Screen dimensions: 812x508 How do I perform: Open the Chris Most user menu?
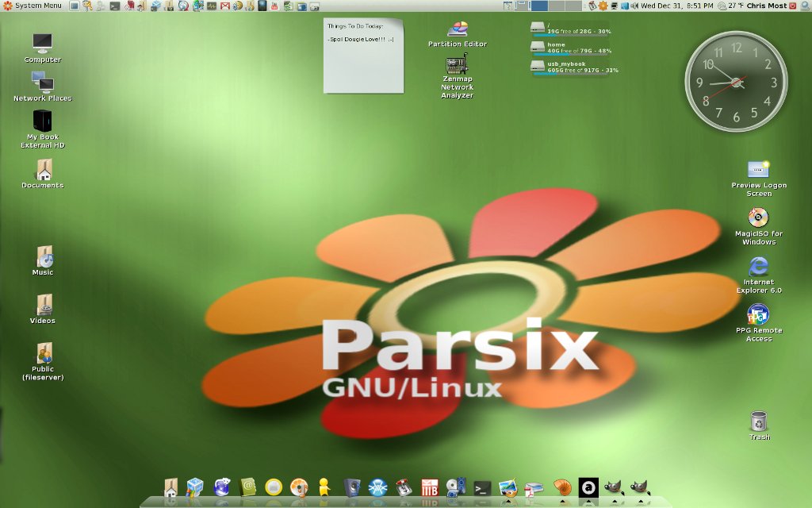(767, 6)
